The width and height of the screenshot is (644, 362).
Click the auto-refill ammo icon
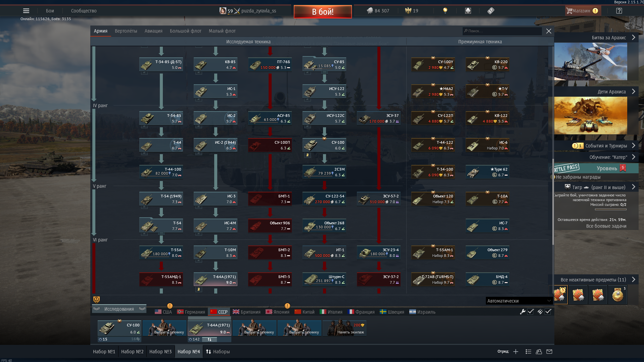pyautogui.click(x=540, y=312)
